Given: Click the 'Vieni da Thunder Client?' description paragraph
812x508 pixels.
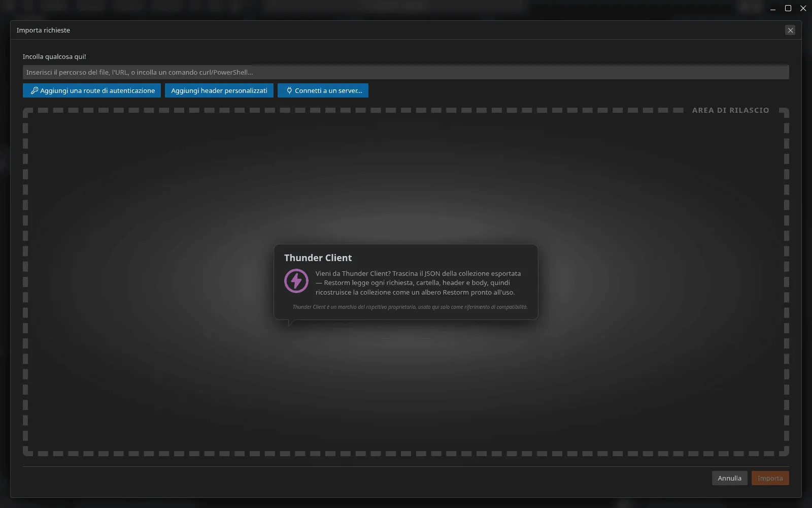Looking at the screenshot, I should 418,283.
